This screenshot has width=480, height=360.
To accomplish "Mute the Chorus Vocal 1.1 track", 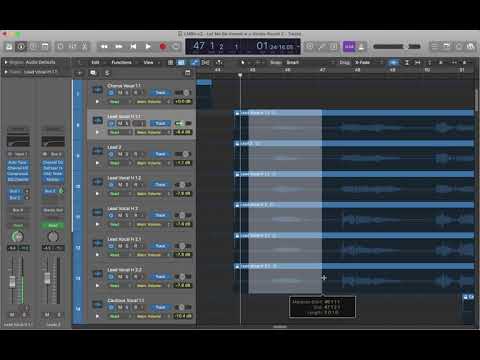I will (x=120, y=93).
